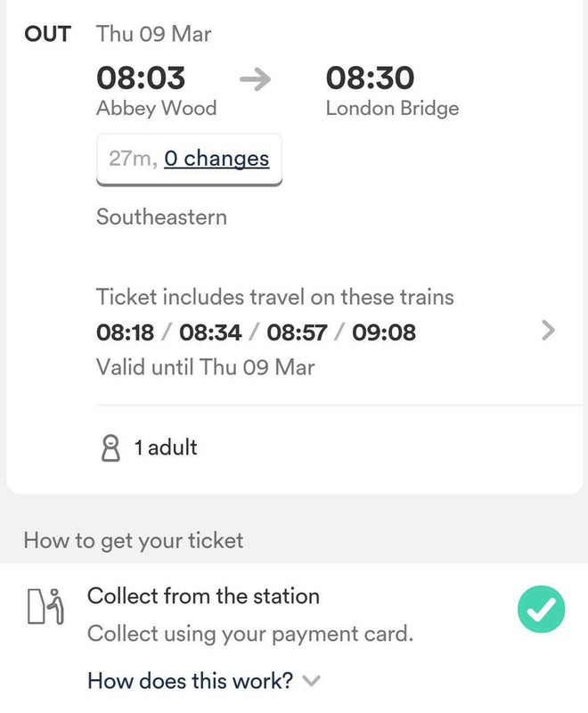Toggle the green checkmark for station collection

point(541,609)
